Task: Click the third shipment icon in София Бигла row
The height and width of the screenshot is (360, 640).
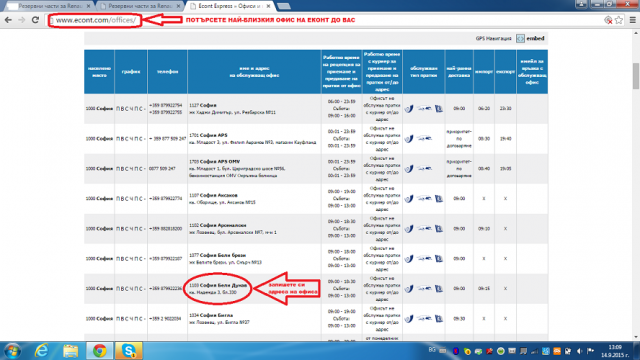Action: point(439,319)
